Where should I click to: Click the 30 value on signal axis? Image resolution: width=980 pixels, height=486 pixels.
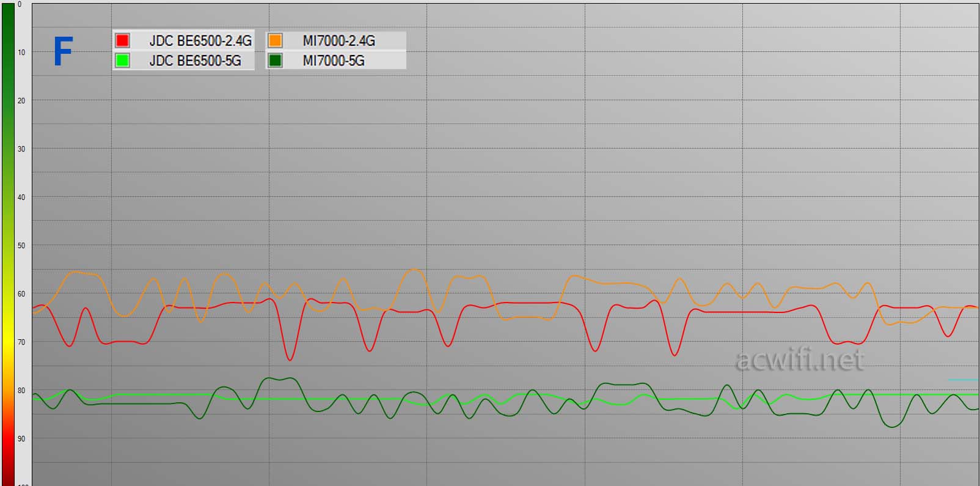pos(21,149)
